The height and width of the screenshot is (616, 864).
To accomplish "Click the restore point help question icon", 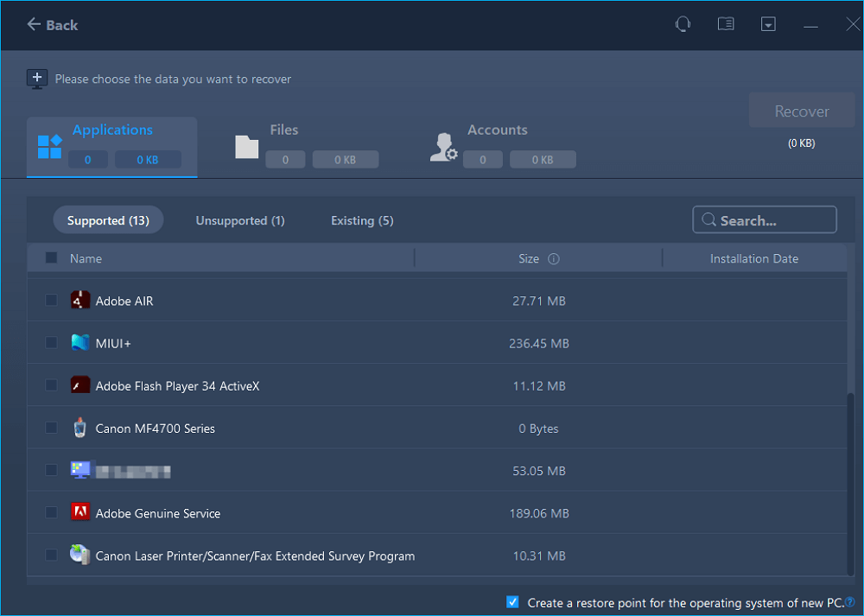I will 850,602.
